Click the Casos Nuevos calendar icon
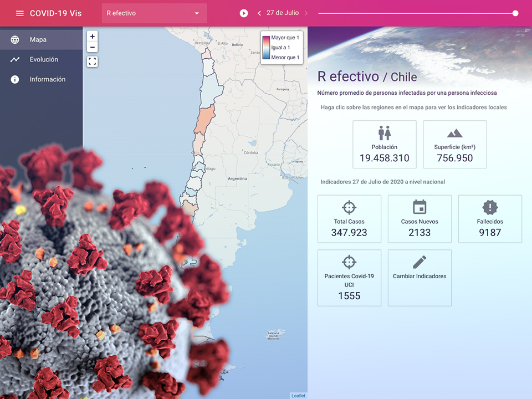This screenshot has height=399, width=532. pos(420,207)
